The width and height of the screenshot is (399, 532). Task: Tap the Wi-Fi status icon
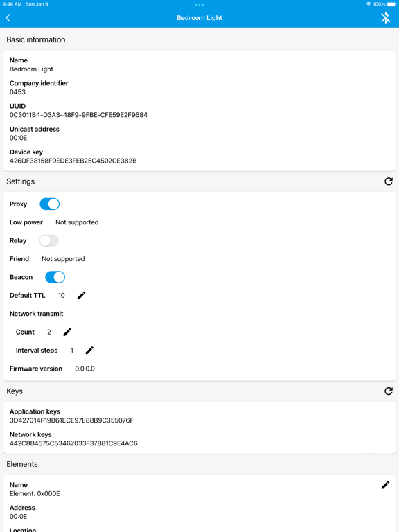pyautogui.click(x=369, y=4)
